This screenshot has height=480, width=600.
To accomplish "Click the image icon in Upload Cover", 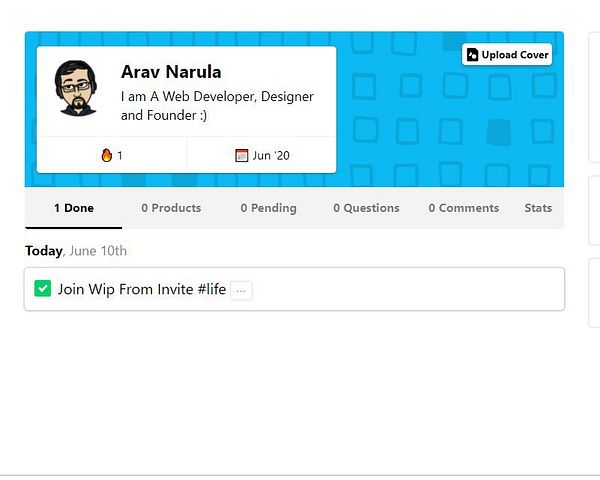I will [x=472, y=55].
